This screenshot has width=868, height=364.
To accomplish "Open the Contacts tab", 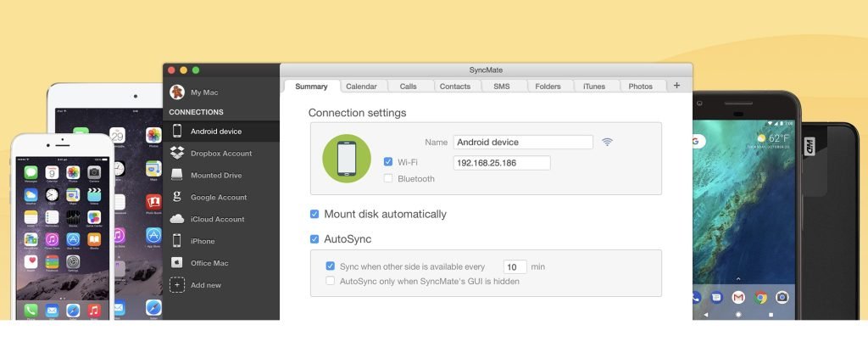I will pyautogui.click(x=455, y=86).
